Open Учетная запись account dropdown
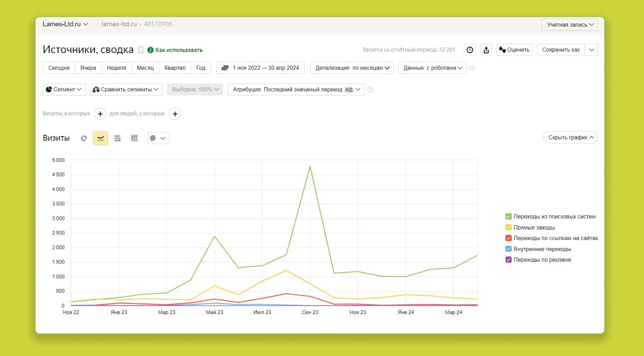The width and height of the screenshot is (644, 356). 570,25
